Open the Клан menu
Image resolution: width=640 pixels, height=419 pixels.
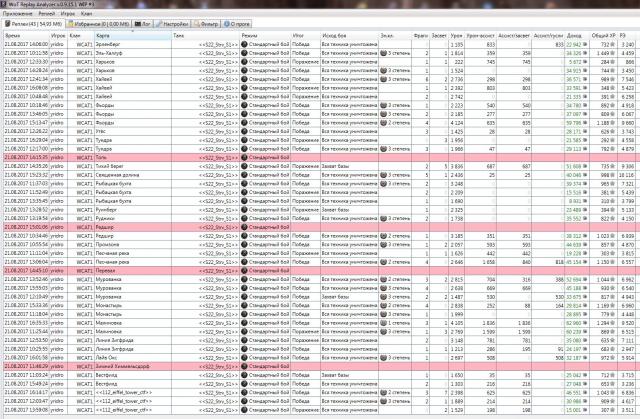pyautogui.click(x=88, y=14)
